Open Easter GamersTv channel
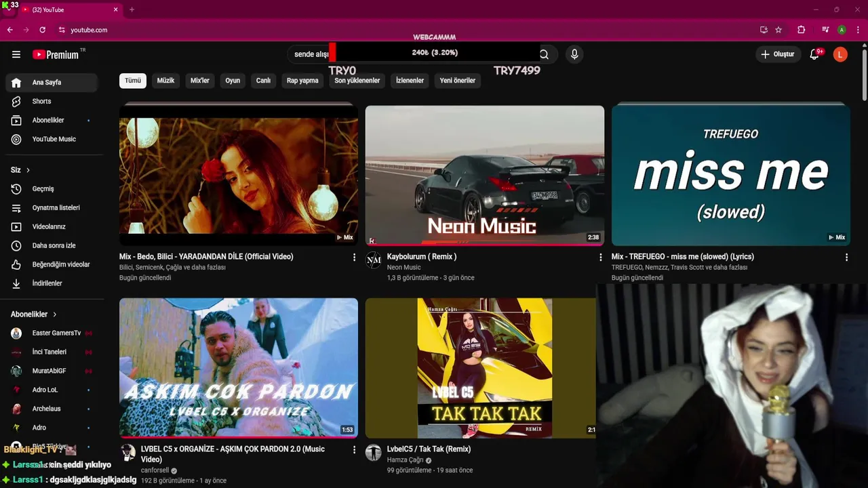The width and height of the screenshot is (868, 488). tap(52, 333)
